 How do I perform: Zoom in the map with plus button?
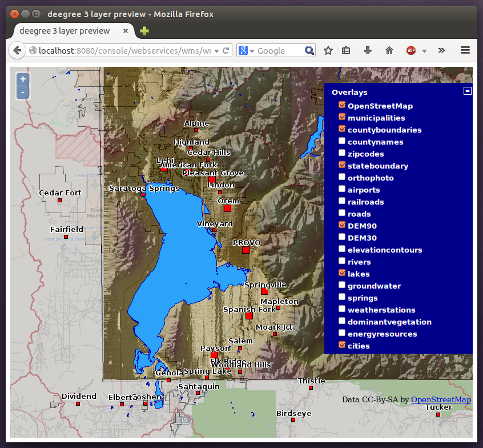(23, 79)
